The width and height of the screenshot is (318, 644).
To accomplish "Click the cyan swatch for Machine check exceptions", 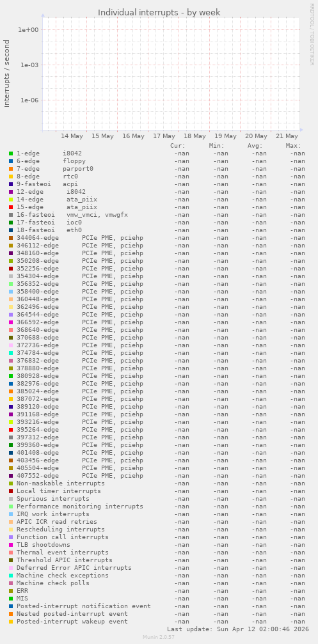I will pyautogui.click(x=11, y=576).
